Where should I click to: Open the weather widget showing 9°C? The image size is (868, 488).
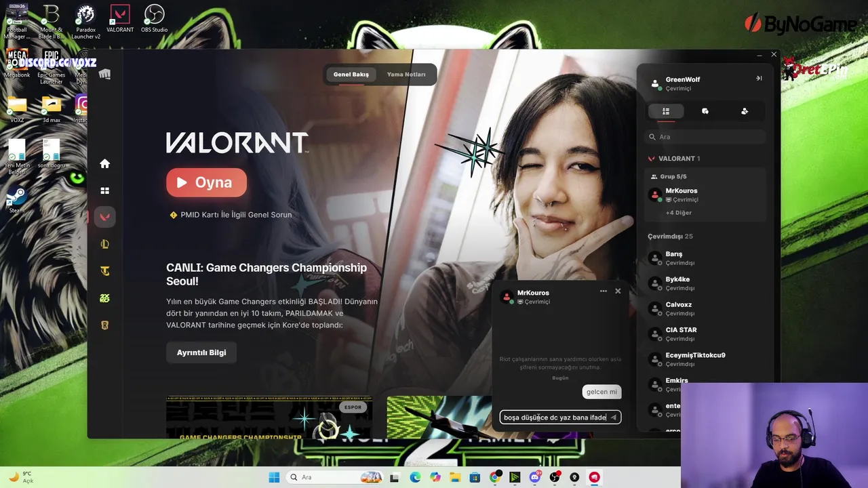click(x=20, y=477)
